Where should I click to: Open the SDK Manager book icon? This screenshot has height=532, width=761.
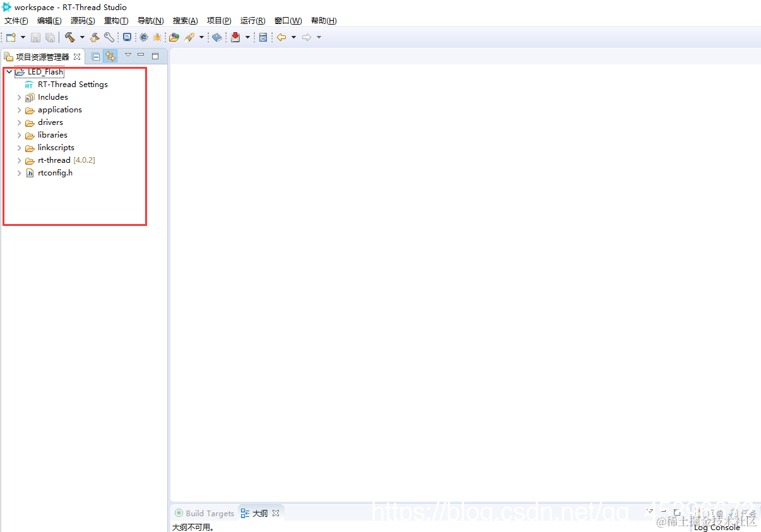(217, 38)
